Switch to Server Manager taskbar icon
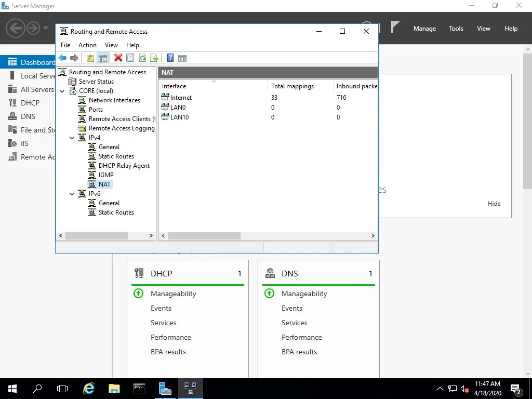This screenshot has height=399, width=532. click(165, 388)
